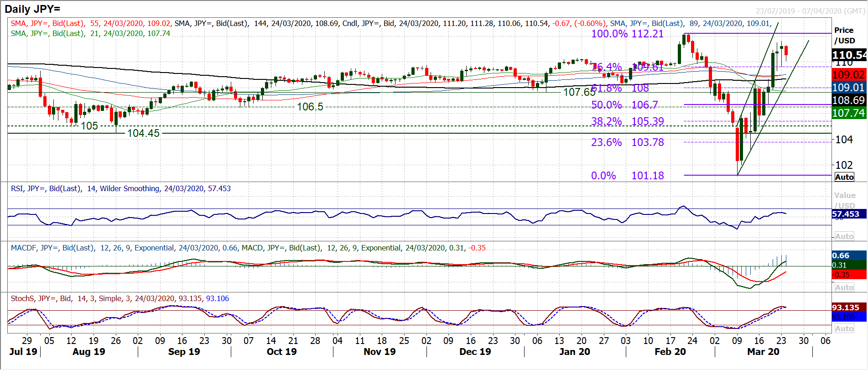Select the Daily JPY= chart title
This screenshot has height=370, width=868.
click(x=32, y=9)
